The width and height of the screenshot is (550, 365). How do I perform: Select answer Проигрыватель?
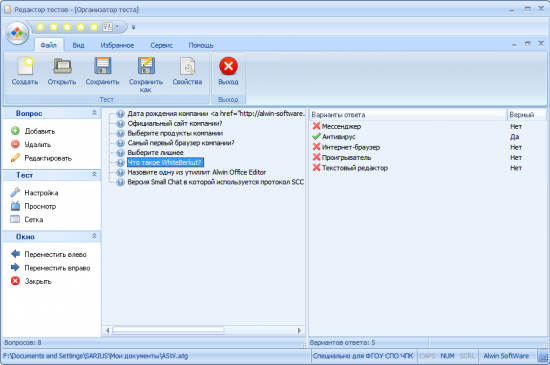click(346, 157)
